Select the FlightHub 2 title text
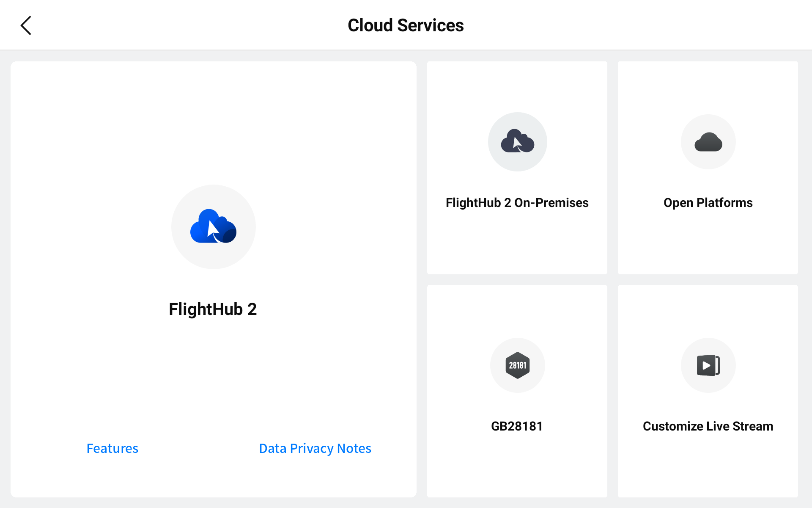The width and height of the screenshot is (812, 508). 213,309
